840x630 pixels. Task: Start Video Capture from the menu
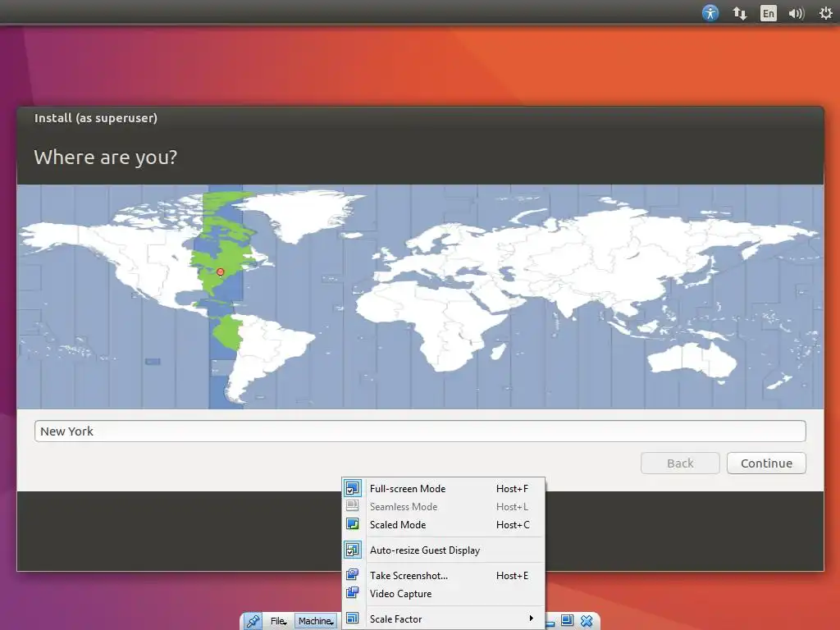pyautogui.click(x=444, y=594)
